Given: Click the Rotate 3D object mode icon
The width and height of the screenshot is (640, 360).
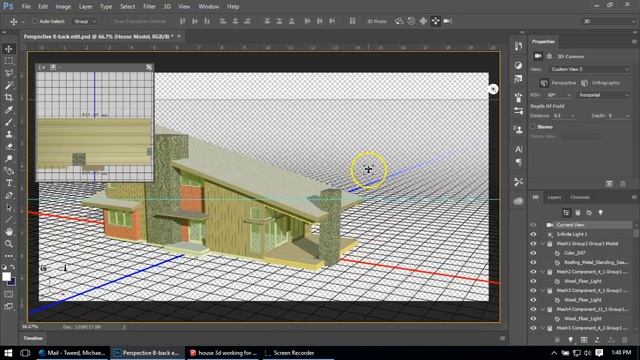Looking at the screenshot, I should pyautogui.click(x=399, y=21).
